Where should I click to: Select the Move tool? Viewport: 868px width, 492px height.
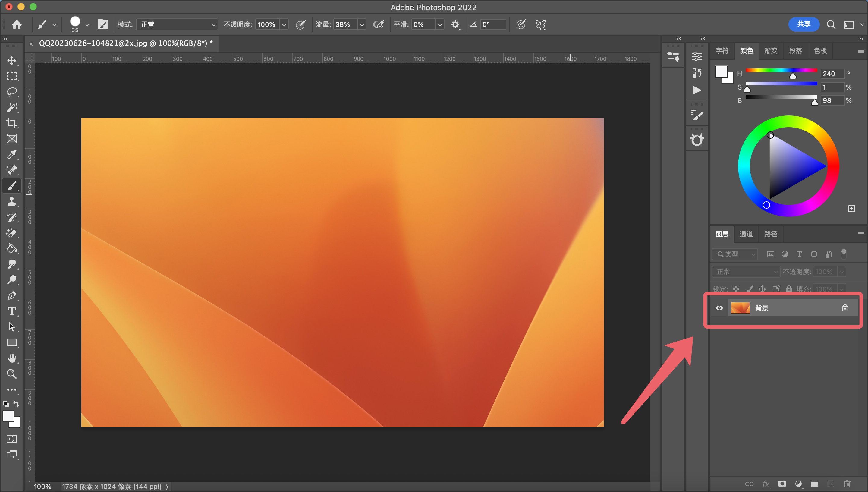tap(12, 61)
